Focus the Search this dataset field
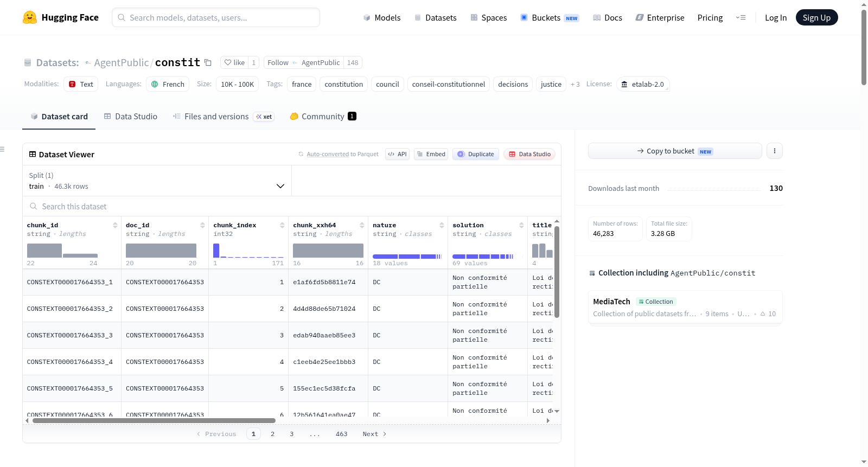 [x=292, y=206]
